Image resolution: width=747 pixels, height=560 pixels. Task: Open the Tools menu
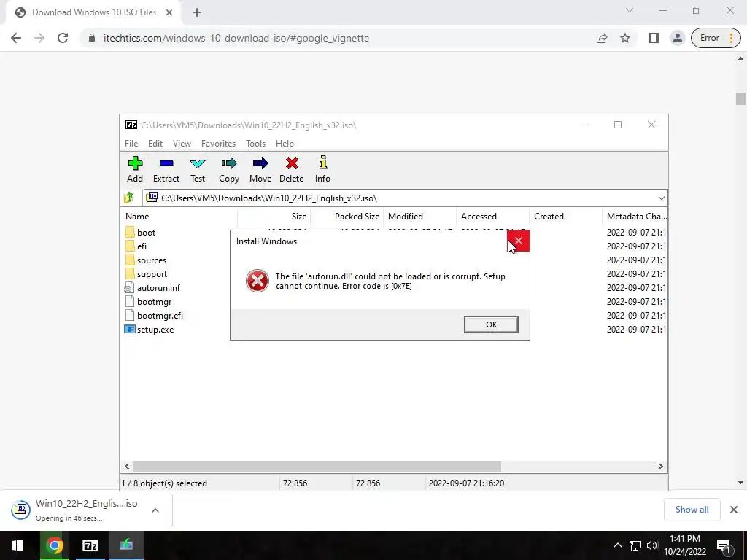255,144
